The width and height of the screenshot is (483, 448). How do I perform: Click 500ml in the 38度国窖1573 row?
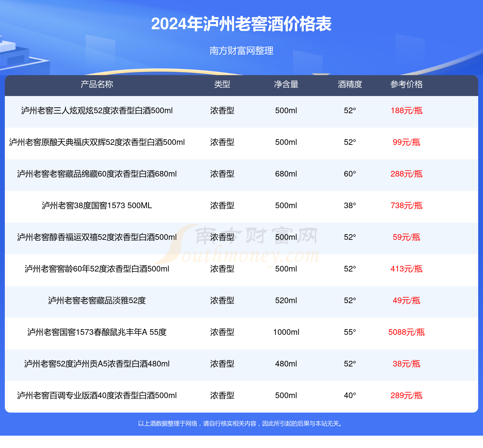point(286,205)
